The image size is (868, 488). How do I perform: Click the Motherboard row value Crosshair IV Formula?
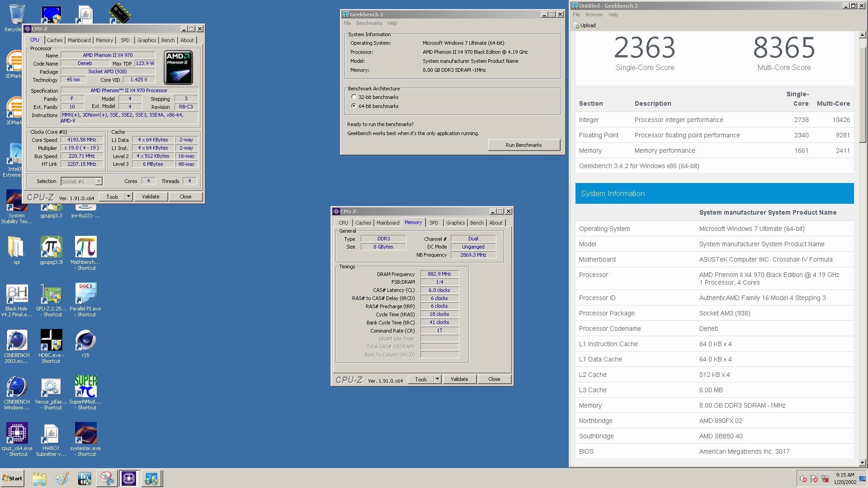tap(766, 259)
